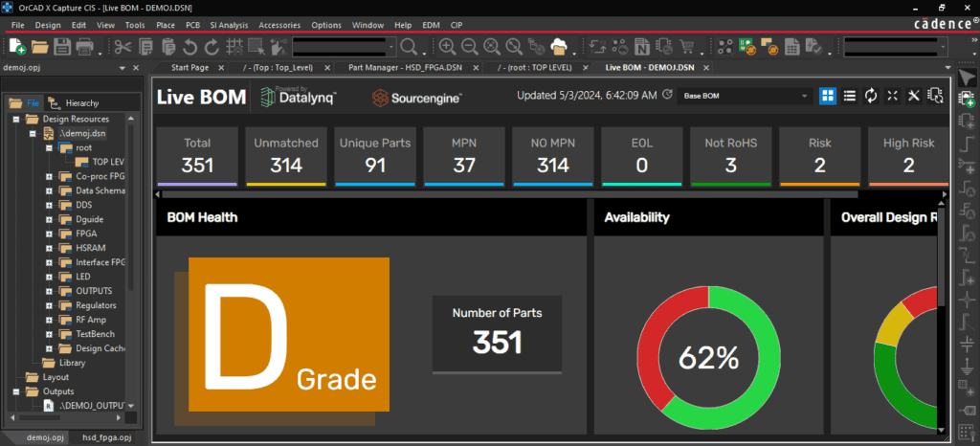This screenshot has width=980, height=446.
Task: Collapse the Design Resources tree node
Action: click(16, 119)
